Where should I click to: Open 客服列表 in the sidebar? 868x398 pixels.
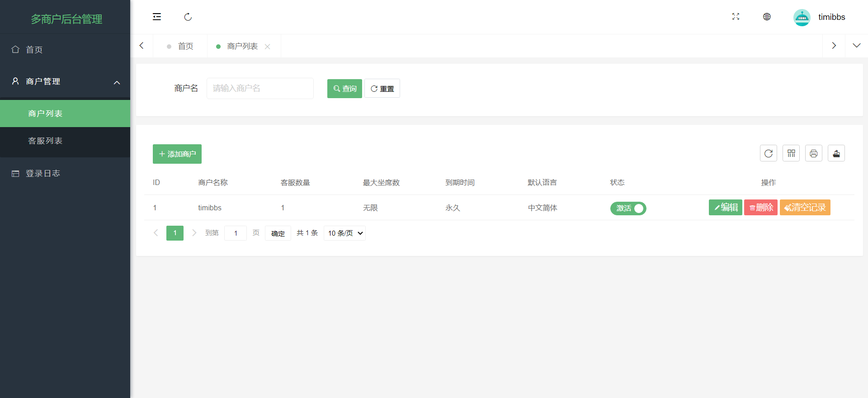click(65, 141)
